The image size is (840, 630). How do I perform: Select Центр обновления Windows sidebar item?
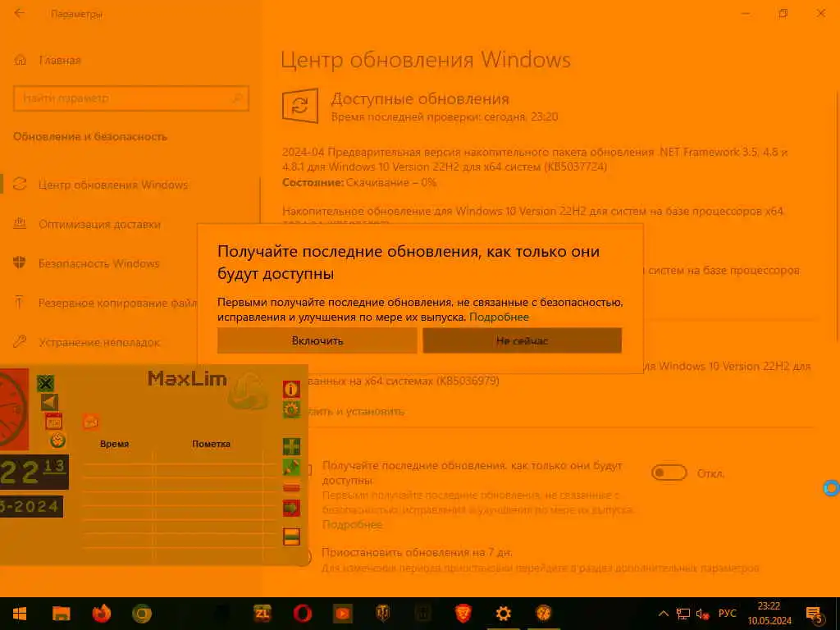pos(113,185)
